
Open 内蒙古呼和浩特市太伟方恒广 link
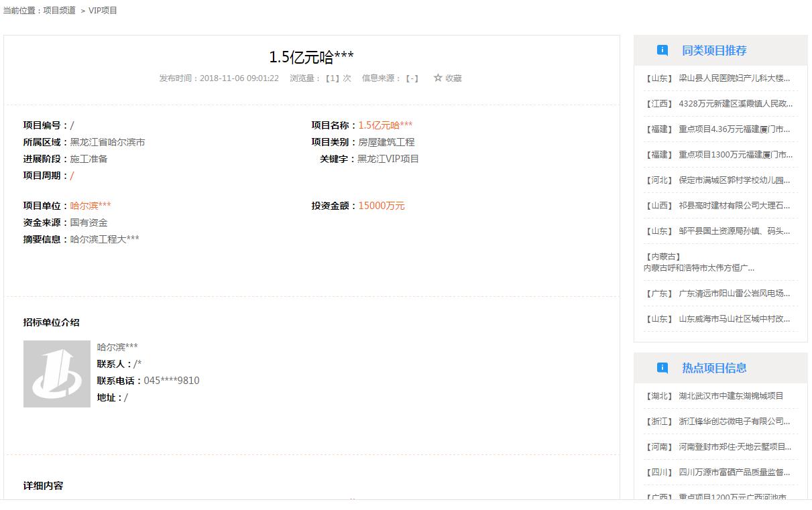(699, 267)
